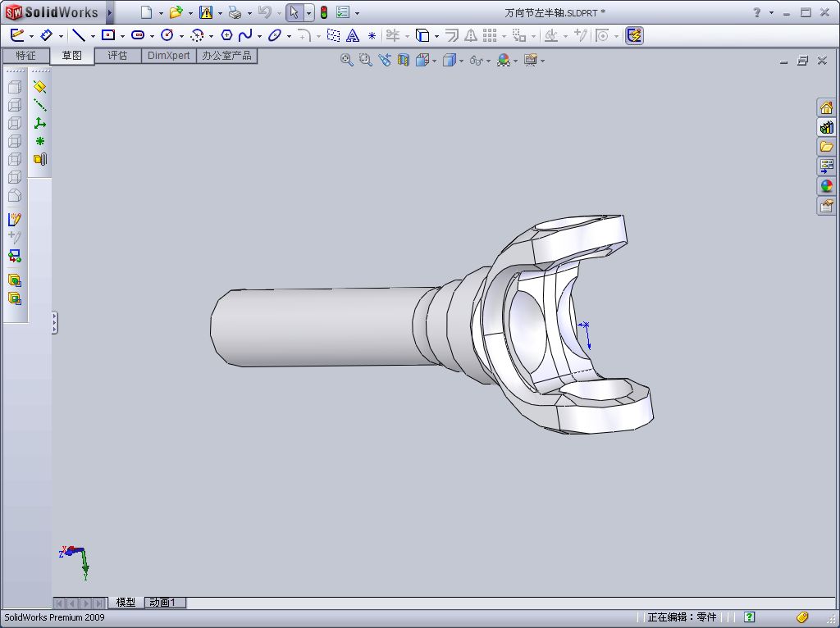Expand the Display Style dropdown arrow

tap(461, 61)
